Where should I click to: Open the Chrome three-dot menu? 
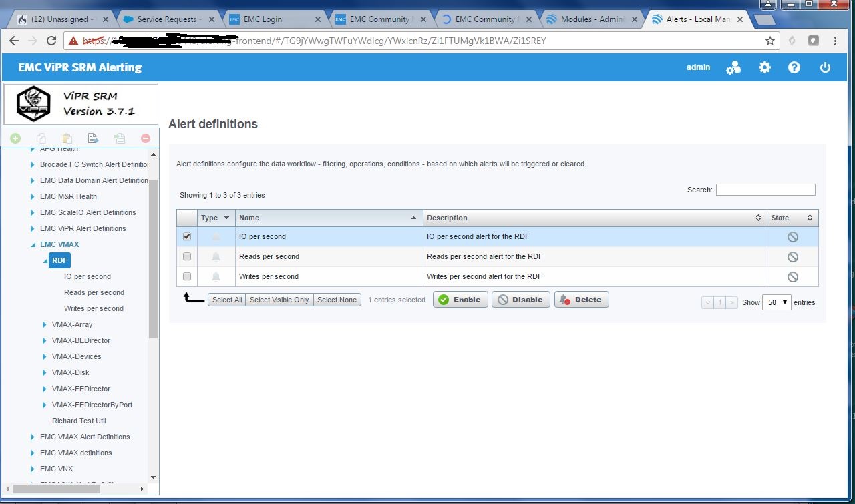pyautogui.click(x=837, y=41)
